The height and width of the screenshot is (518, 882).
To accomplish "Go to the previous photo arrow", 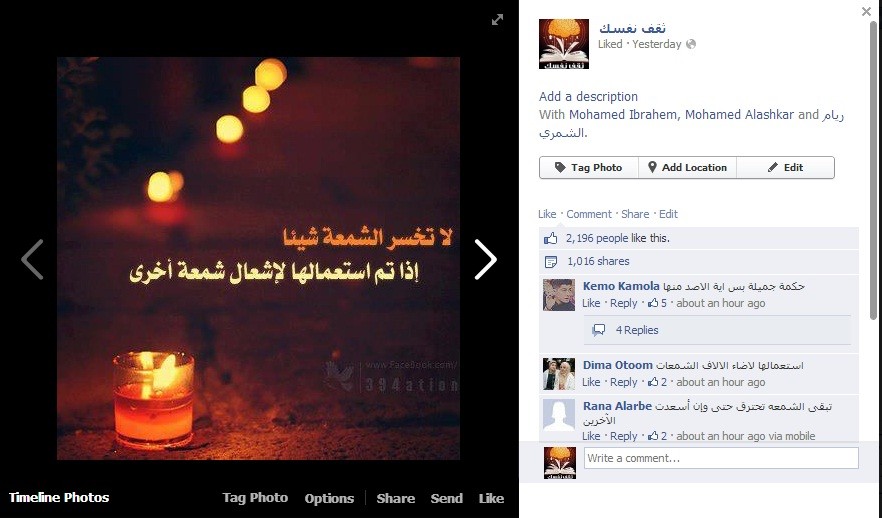I will click(x=32, y=259).
